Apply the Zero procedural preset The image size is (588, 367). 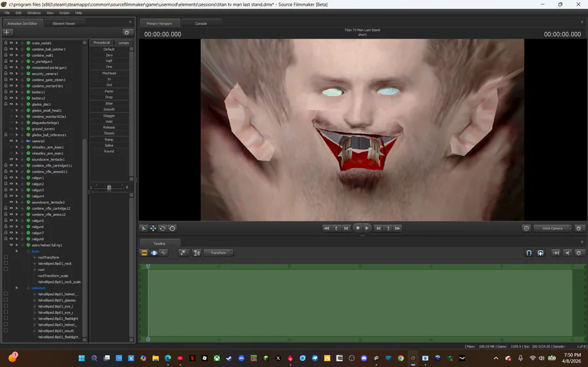109,55
